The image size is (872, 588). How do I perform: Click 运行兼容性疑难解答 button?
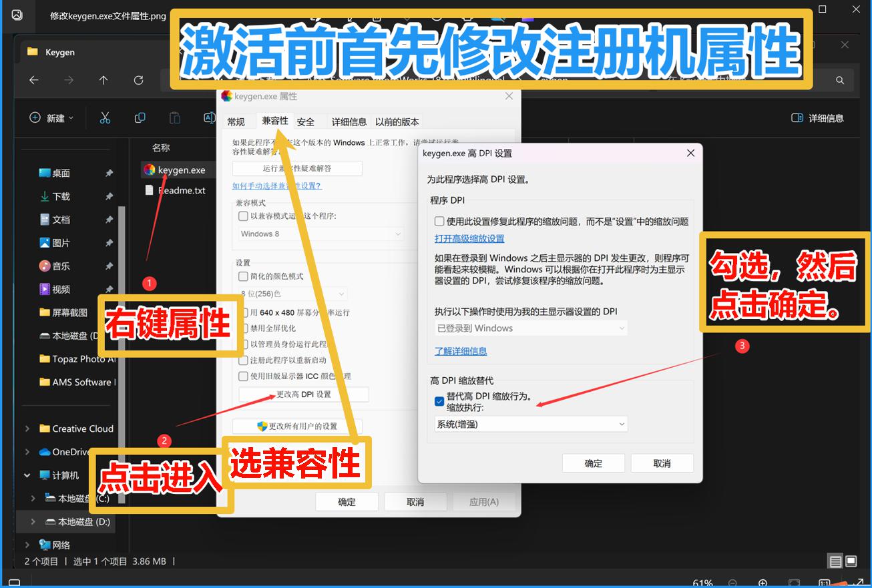click(x=297, y=169)
